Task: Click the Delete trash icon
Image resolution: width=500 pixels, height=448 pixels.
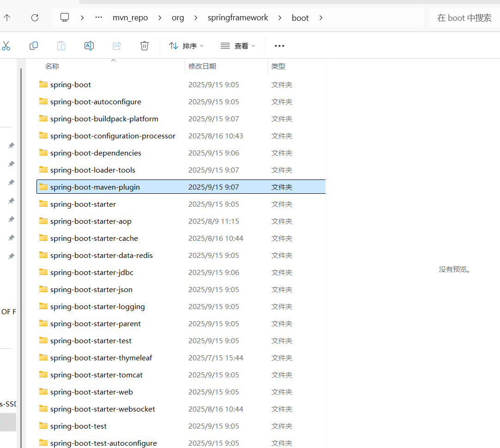Action: (144, 46)
